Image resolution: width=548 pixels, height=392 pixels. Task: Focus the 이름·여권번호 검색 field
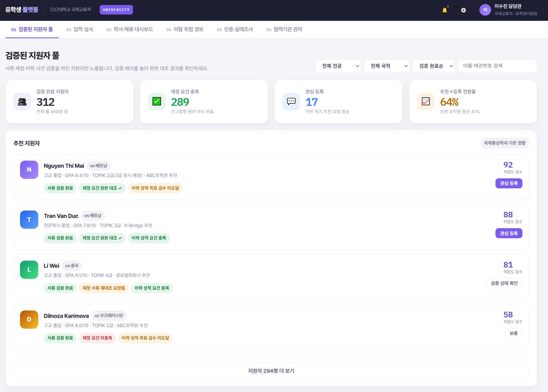[x=498, y=66]
